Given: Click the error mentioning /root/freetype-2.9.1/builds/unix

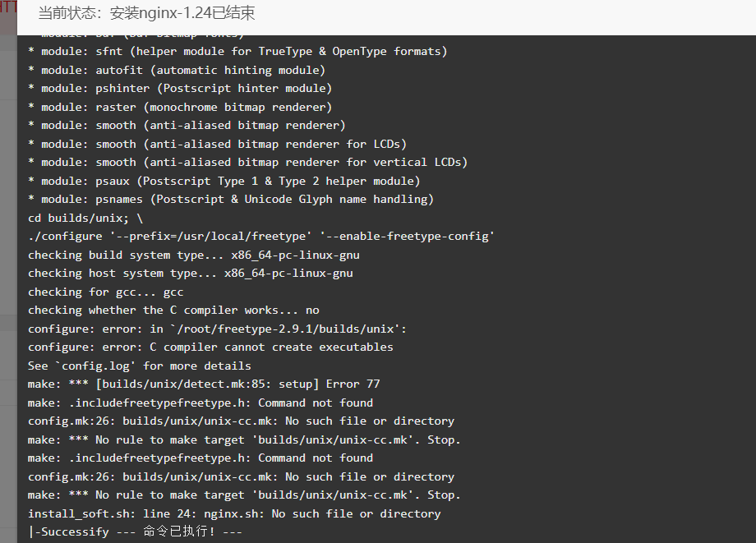Looking at the screenshot, I should click(x=218, y=329).
